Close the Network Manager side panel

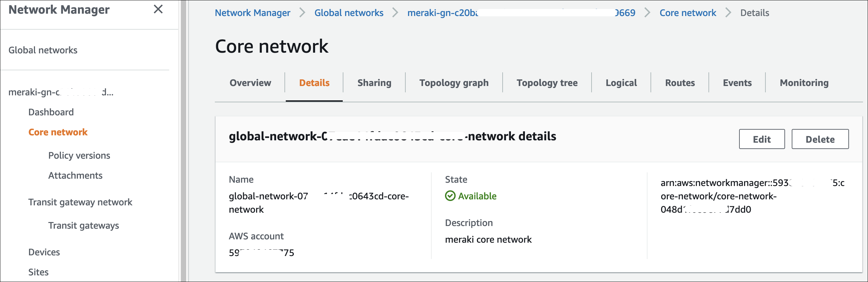point(158,9)
